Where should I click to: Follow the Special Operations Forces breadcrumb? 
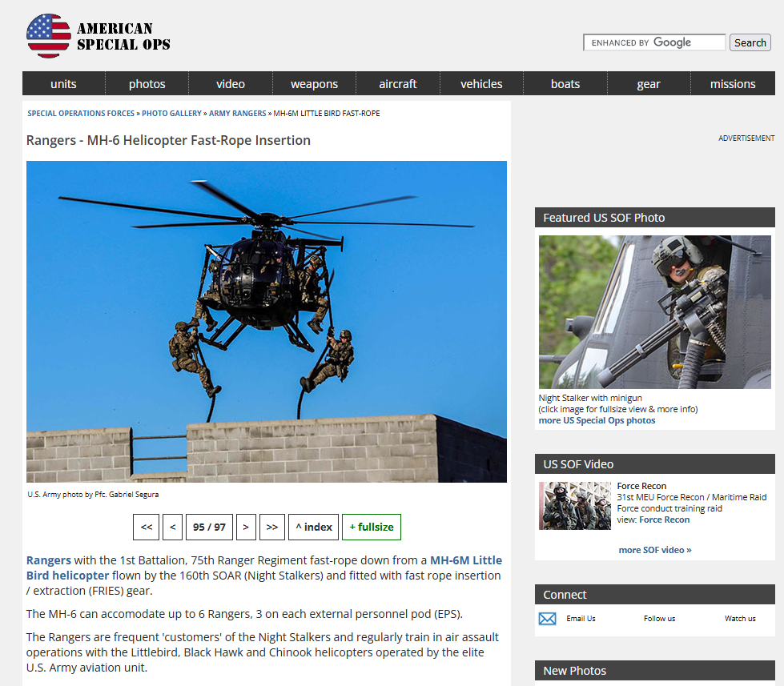(x=81, y=114)
